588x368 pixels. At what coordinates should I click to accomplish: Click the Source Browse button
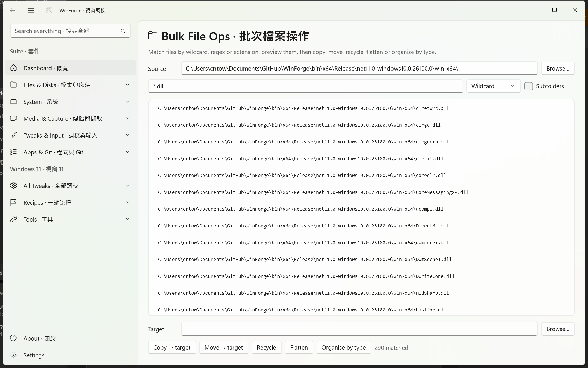click(x=558, y=68)
